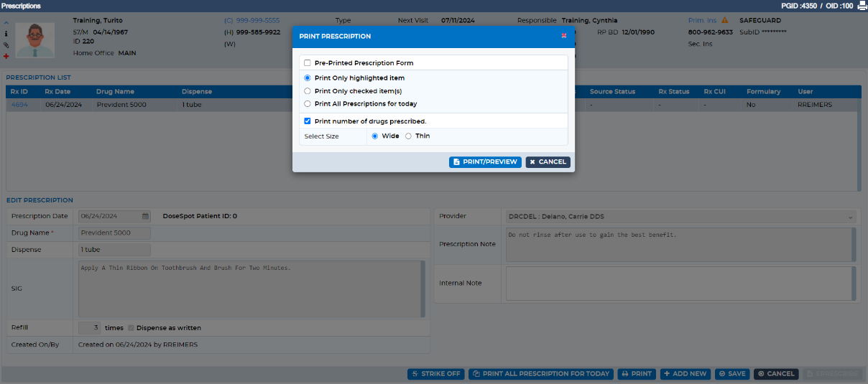Click the prescription list vertical scrollbar
Viewport: 868px width, 384px height.
coord(859,144)
